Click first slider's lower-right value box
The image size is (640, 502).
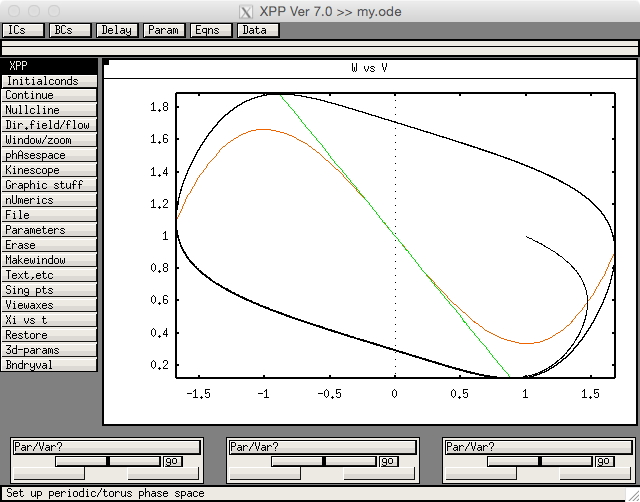click(163, 473)
